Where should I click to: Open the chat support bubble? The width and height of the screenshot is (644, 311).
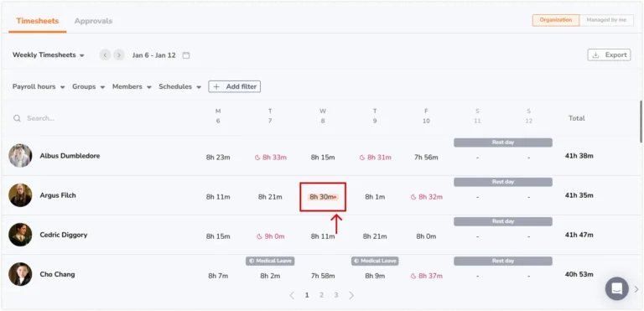[x=616, y=288]
